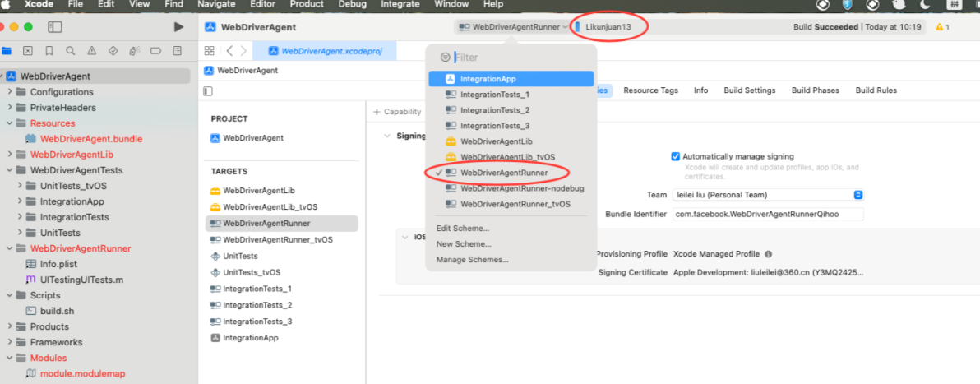
Task: Select WebDriverAgent.bundle in the navigator
Action: [91, 139]
